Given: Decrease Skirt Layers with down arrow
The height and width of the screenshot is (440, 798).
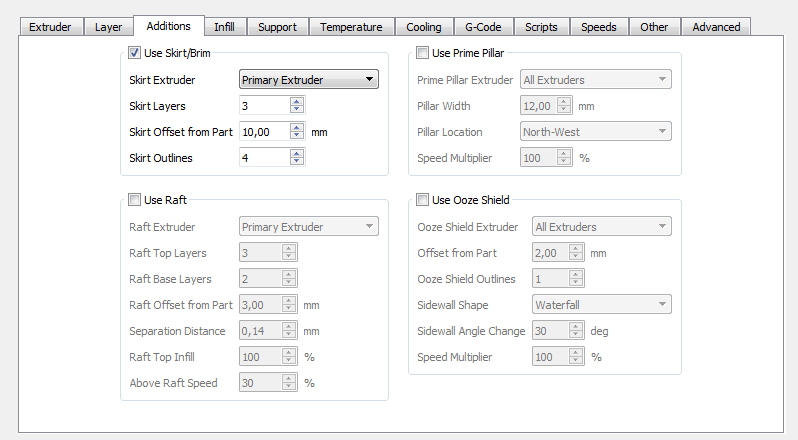Looking at the screenshot, I should pos(296,109).
